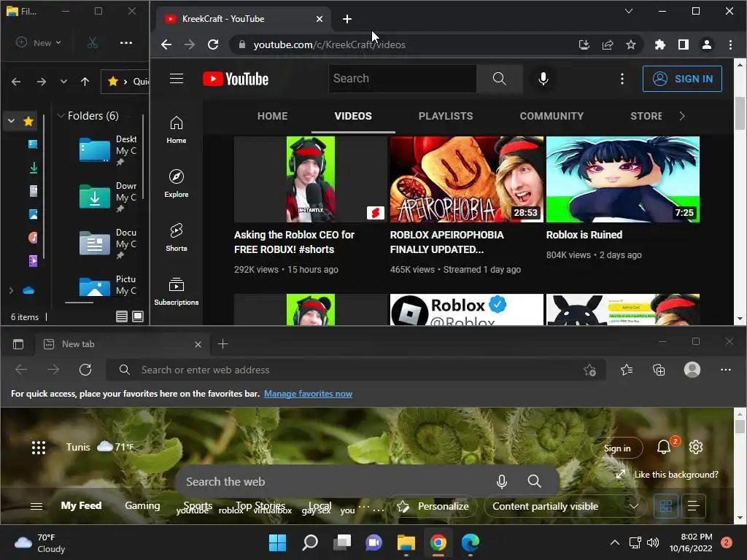Switch Edge feed to list layout

point(694,506)
